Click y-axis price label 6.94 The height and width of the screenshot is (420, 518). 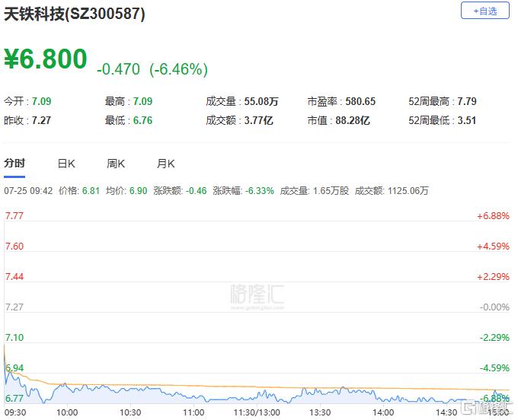(14, 367)
